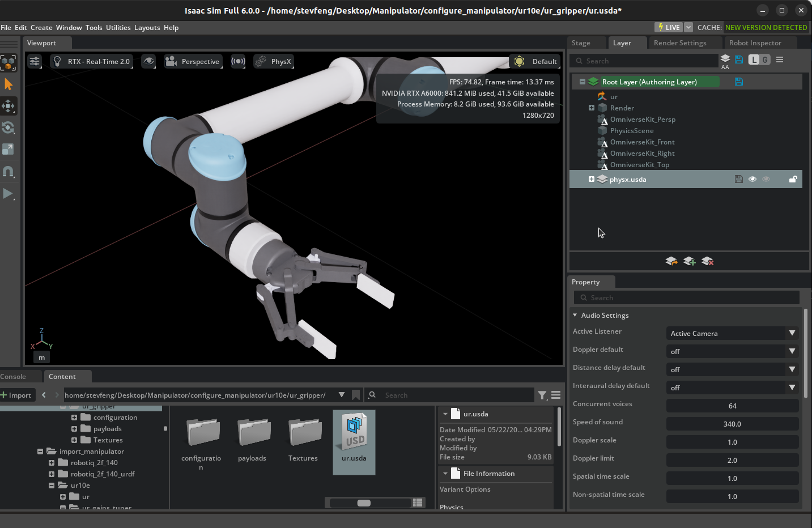The image size is (812, 528).
Task: Open the Utilities menu
Action: click(118, 27)
